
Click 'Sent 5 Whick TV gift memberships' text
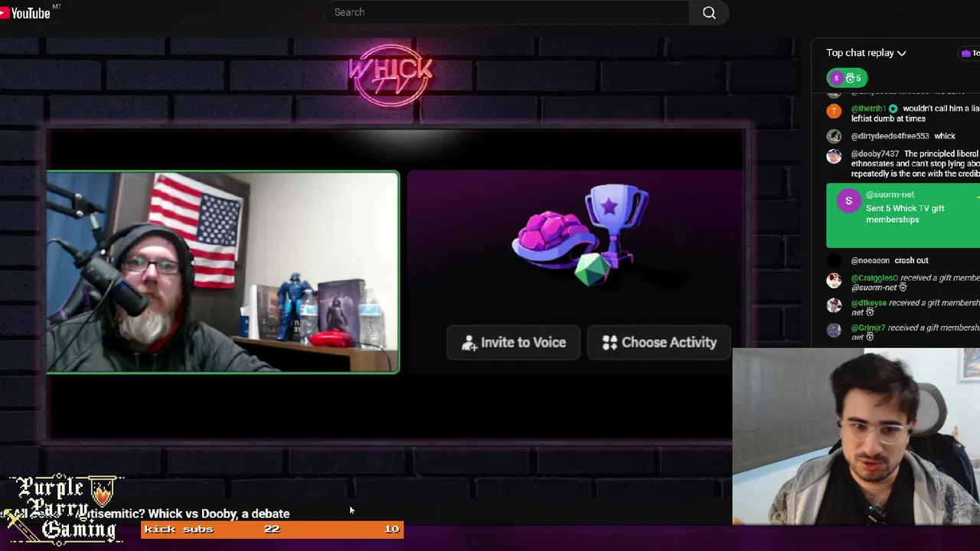[x=905, y=214]
